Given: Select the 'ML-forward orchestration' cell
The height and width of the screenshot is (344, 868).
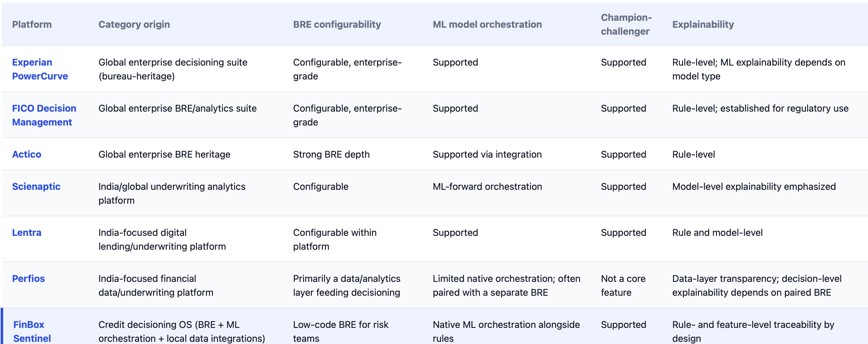Looking at the screenshot, I should point(487,186).
